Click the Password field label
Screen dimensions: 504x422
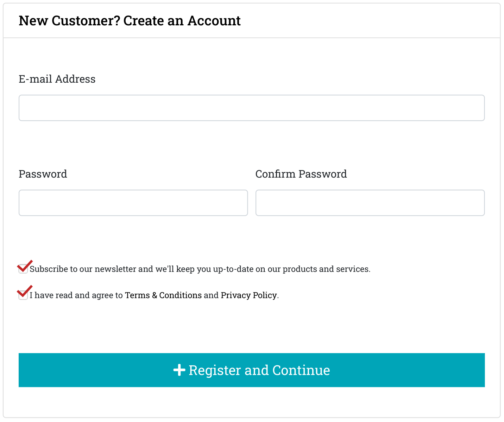(x=43, y=174)
